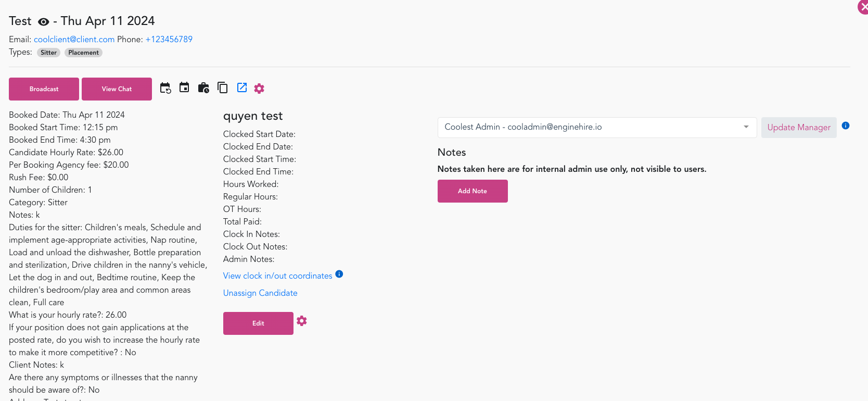
Task: Click Rush Fee: $0.00 text
Action: [39, 178]
